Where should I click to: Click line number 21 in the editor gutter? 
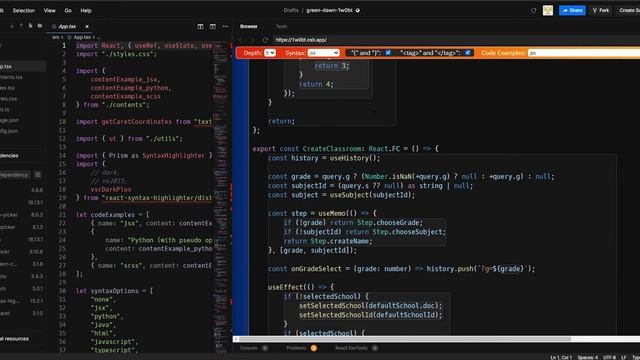pos(62,215)
